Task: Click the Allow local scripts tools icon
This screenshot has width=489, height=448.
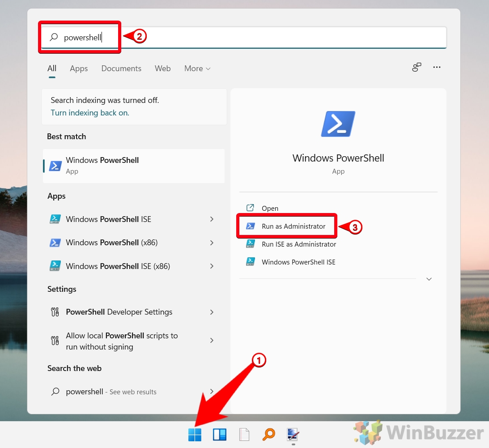Action: [x=55, y=341]
